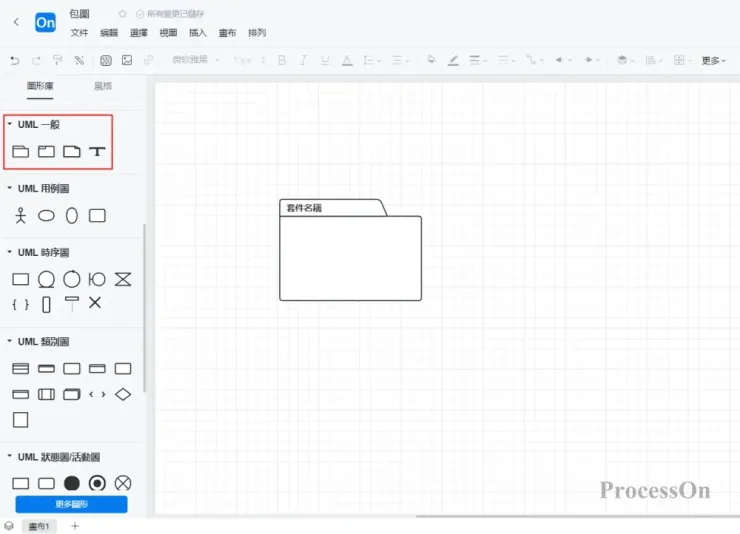Open the 插入 menu

point(198,33)
